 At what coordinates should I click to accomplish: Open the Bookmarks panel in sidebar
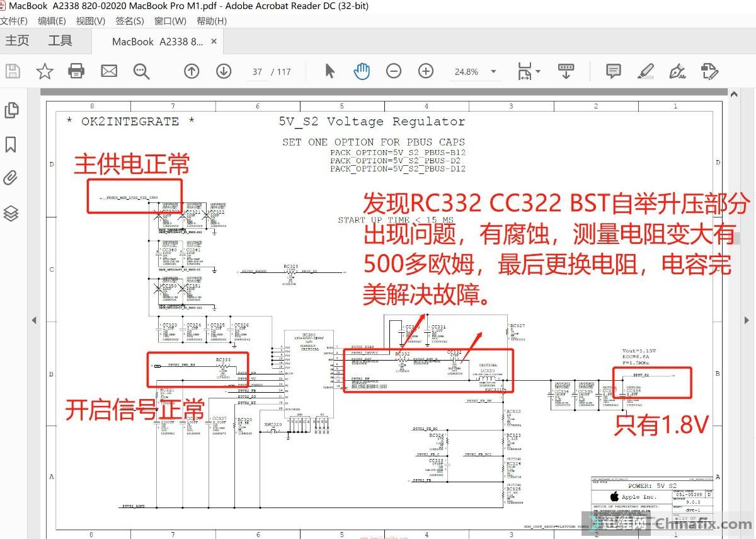11,144
